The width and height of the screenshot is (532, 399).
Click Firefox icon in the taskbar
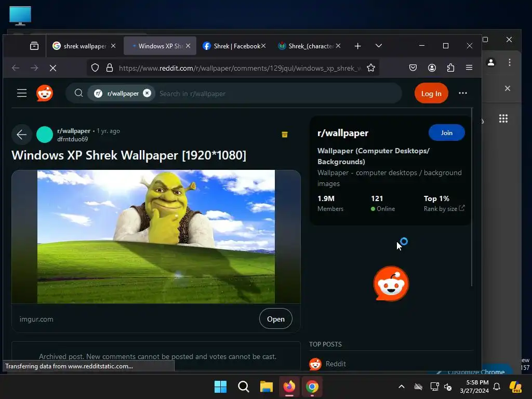(x=289, y=387)
